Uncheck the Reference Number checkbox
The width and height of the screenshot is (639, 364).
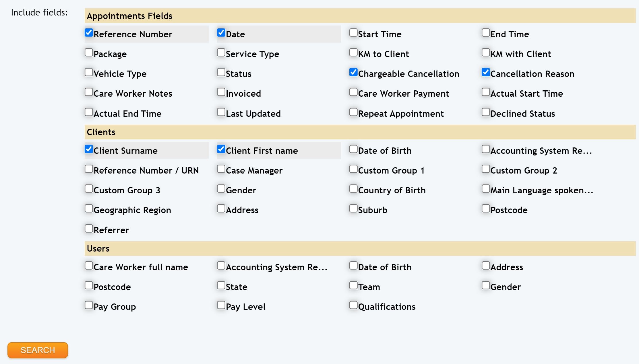(89, 33)
